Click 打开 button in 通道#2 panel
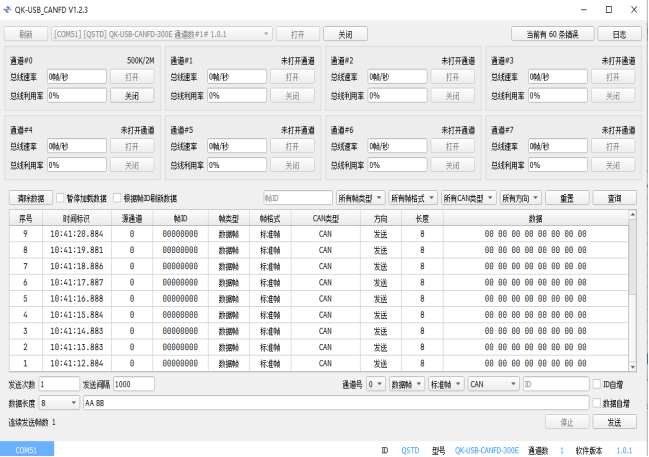 452,77
